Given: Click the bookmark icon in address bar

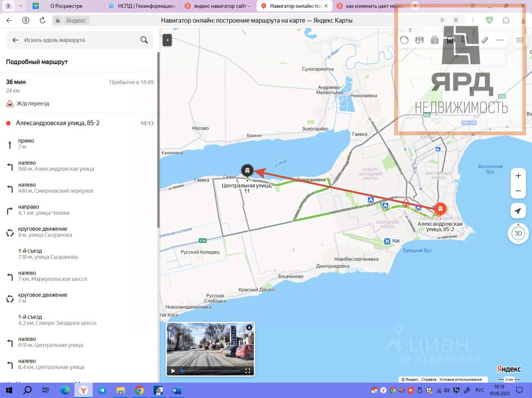Looking at the screenshot, I should click(x=456, y=20).
